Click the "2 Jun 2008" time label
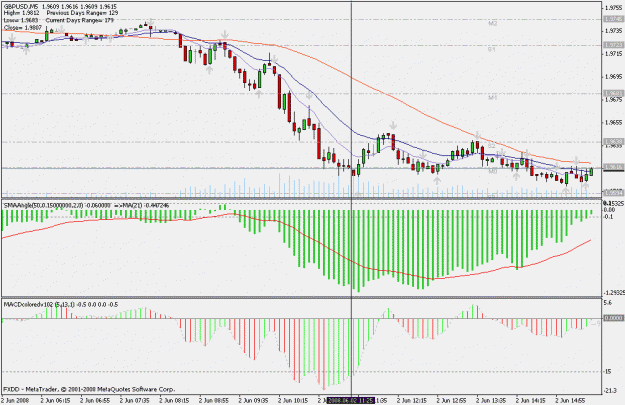 16,401
